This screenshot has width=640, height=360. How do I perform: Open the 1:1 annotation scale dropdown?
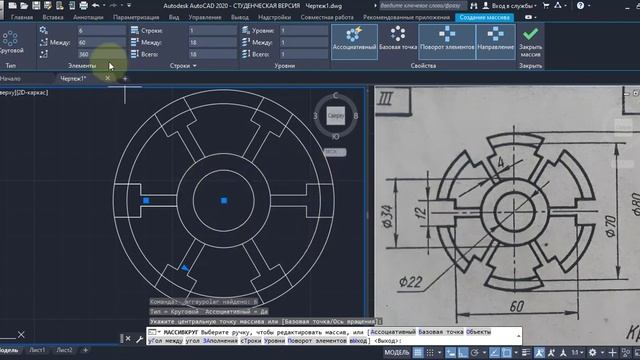tap(577, 353)
